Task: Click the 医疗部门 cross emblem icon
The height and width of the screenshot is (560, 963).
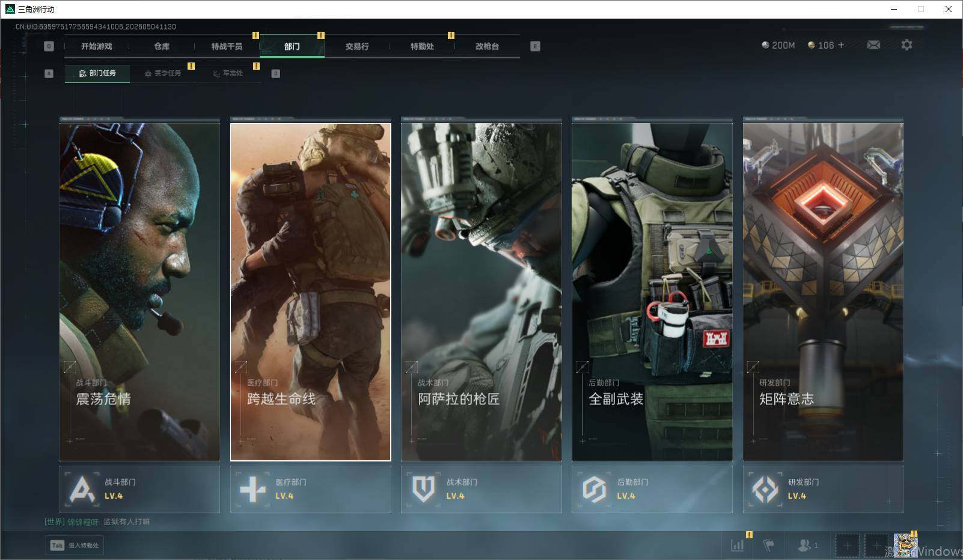Action: click(252, 489)
